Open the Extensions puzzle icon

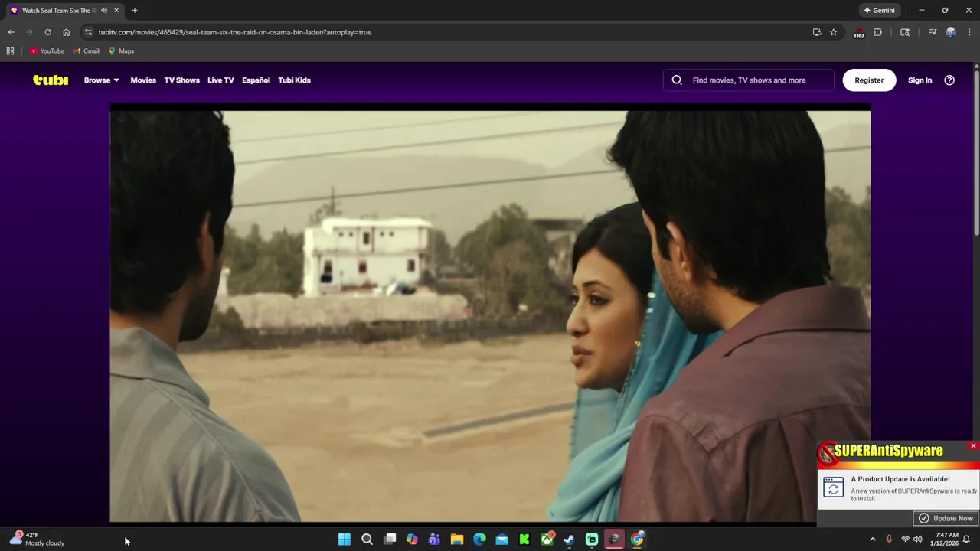click(877, 32)
